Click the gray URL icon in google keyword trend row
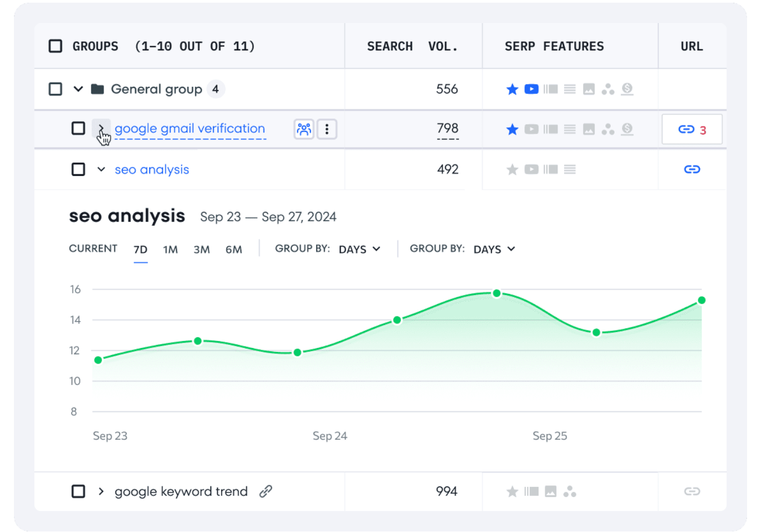 [x=692, y=491]
